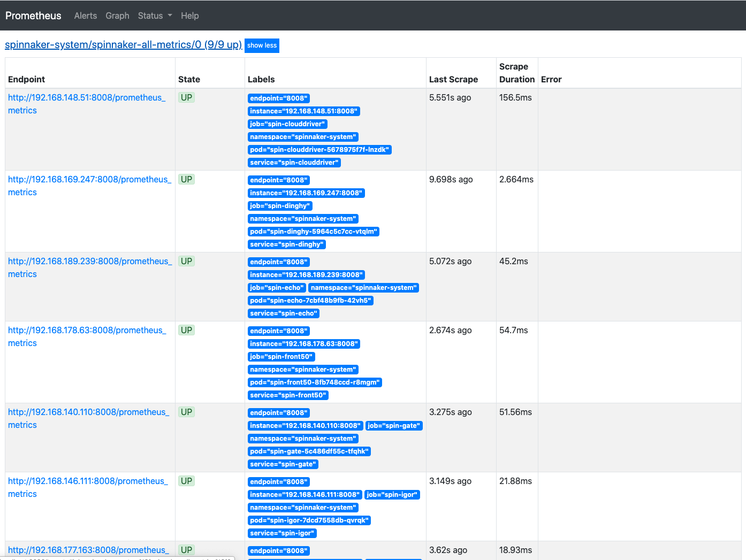Open endpoint 192.168.177.163:8008 metrics link
746x560 pixels.
(x=88, y=550)
